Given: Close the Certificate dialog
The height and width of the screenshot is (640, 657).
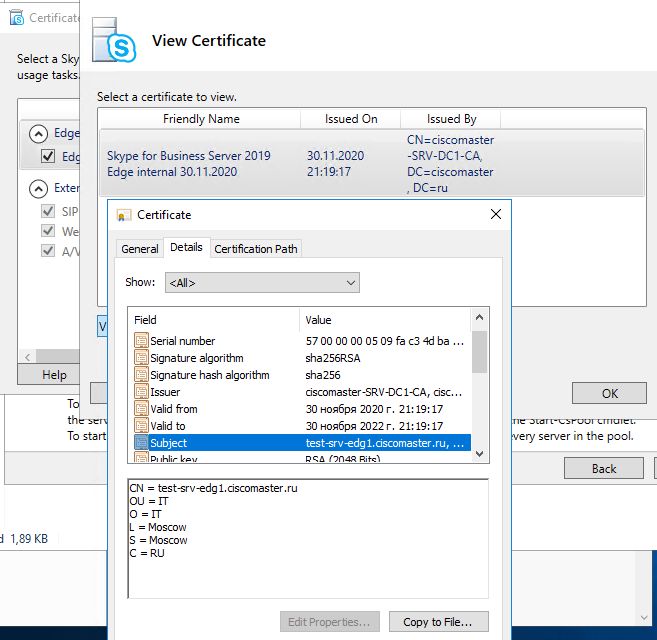Looking at the screenshot, I should click(496, 214).
